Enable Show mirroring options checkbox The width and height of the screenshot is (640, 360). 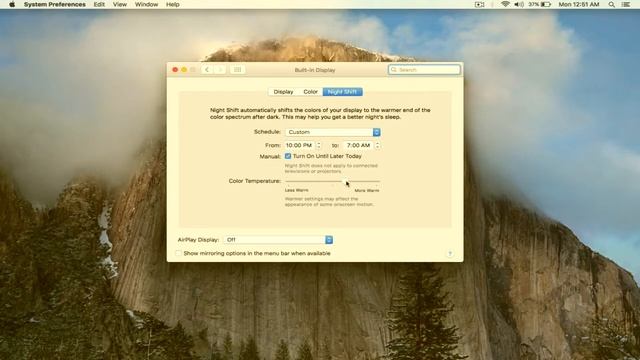coord(178,253)
